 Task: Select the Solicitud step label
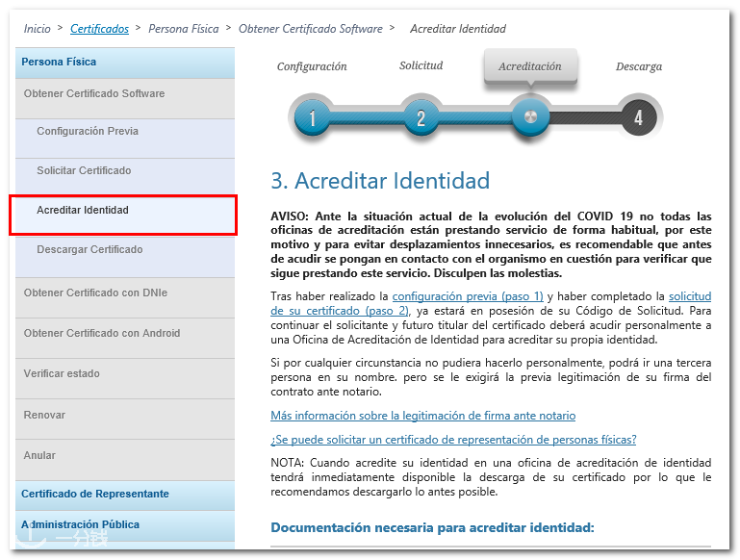(x=421, y=65)
